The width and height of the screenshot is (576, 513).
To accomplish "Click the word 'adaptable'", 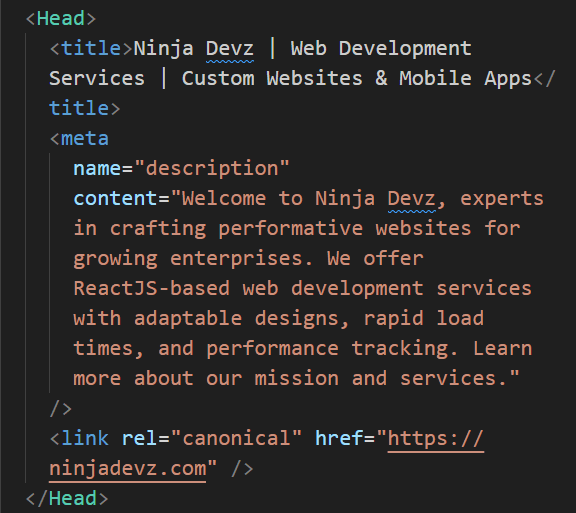I will (x=188, y=319).
